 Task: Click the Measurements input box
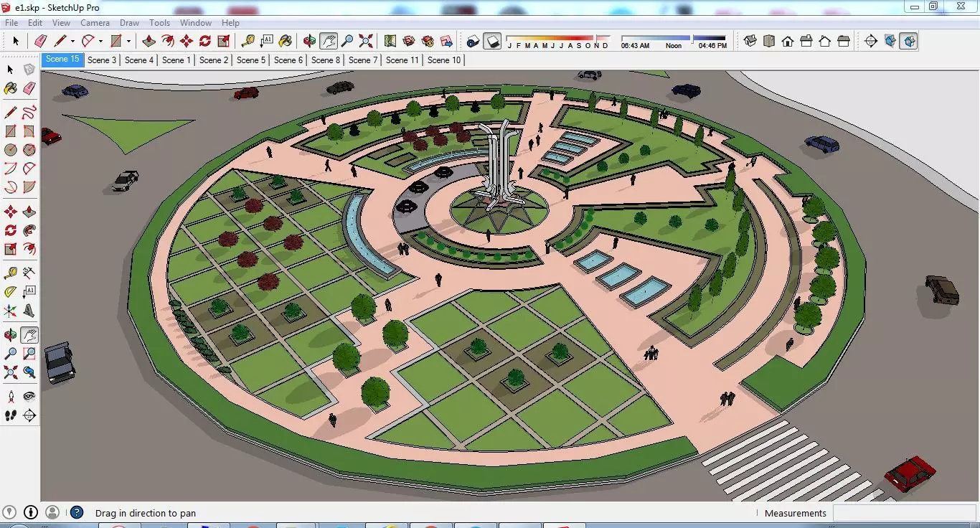905,513
